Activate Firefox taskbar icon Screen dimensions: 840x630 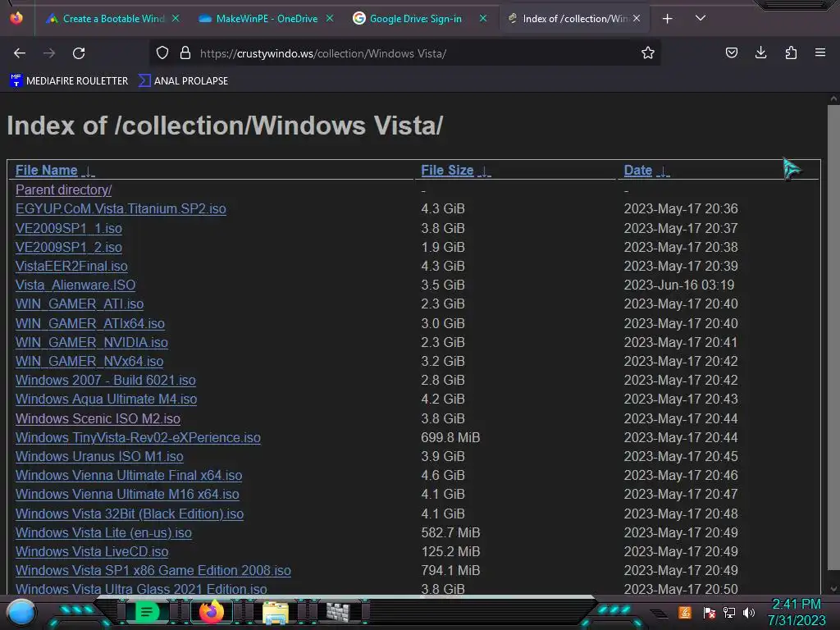click(x=211, y=612)
